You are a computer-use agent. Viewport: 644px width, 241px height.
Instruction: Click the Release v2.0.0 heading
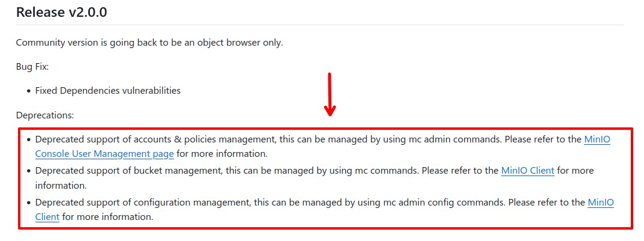click(x=62, y=12)
